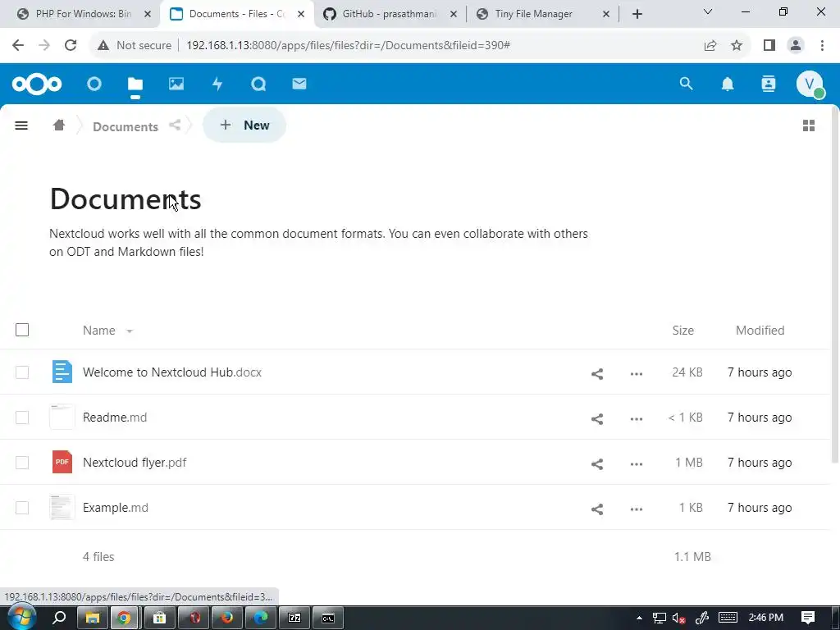
Task: Toggle the Name column sort arrow
Action: point(129,331)
